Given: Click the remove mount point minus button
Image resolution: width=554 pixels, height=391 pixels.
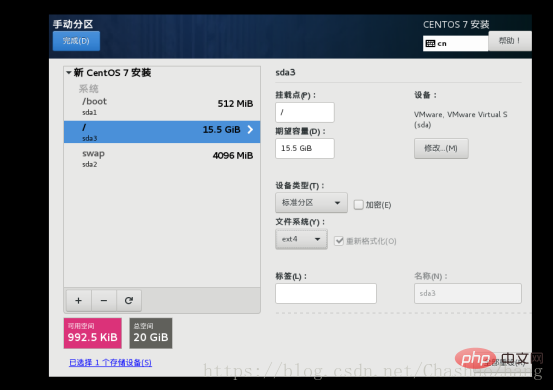Looking at the screenshot, I should click(104, 301).
